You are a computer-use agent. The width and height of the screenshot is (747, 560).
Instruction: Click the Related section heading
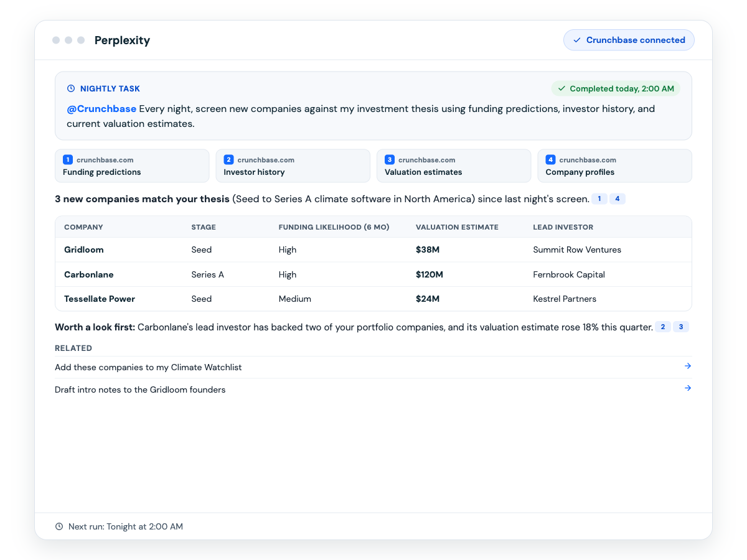click(x=73, y=348)
